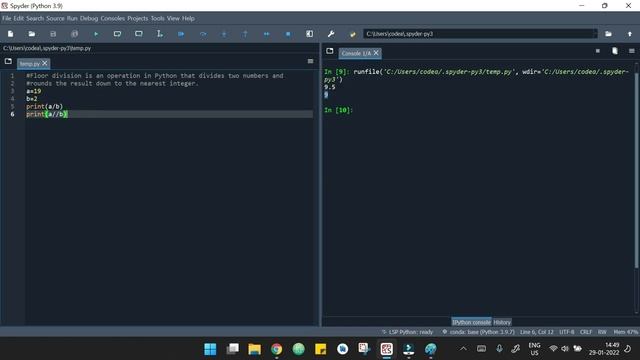Screen dimensions: 640x360
Task: Continue execution until next breakpoint
Action: (x=267, y=34)
